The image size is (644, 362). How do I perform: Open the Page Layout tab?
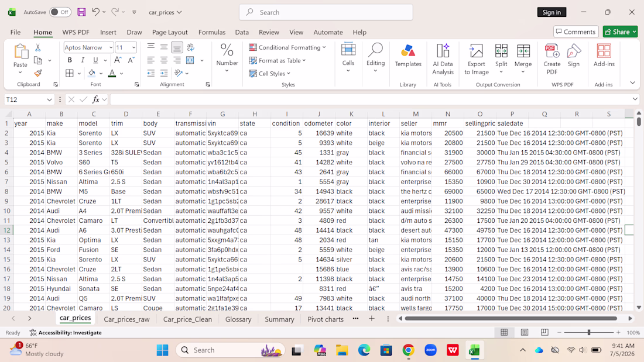tap(170, 32)
